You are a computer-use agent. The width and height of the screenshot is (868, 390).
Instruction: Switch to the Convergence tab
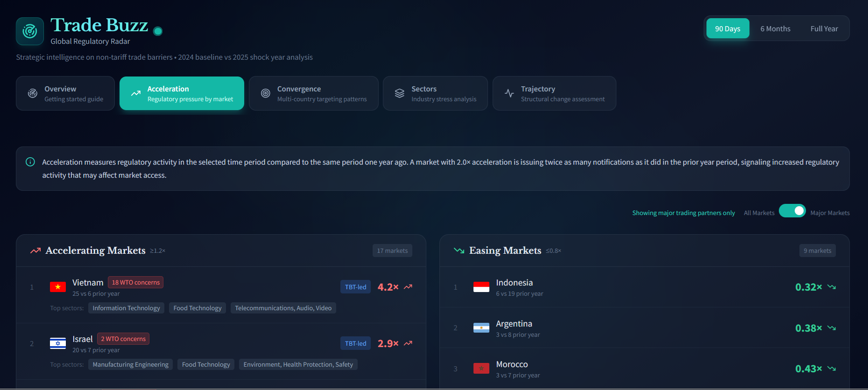(x=314, y=93)
